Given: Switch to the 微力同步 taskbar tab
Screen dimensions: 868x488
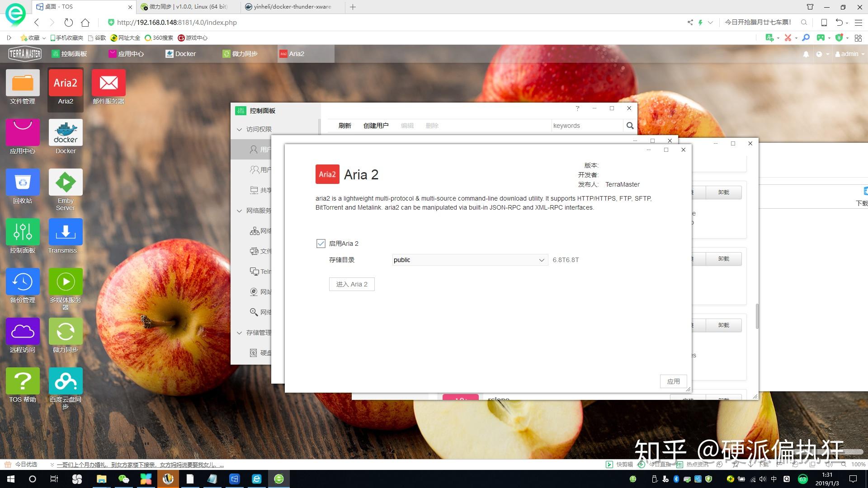Looking at the screenshot, I should (240, 54).
